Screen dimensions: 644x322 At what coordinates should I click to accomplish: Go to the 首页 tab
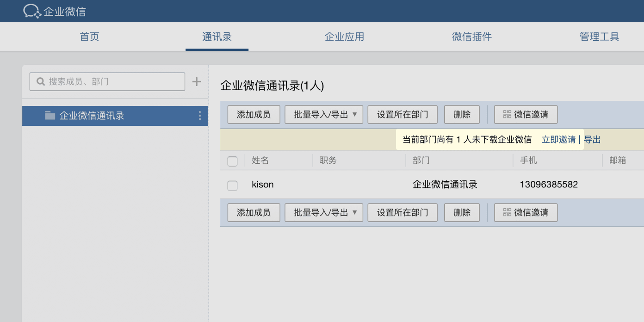tap(89, 37)
